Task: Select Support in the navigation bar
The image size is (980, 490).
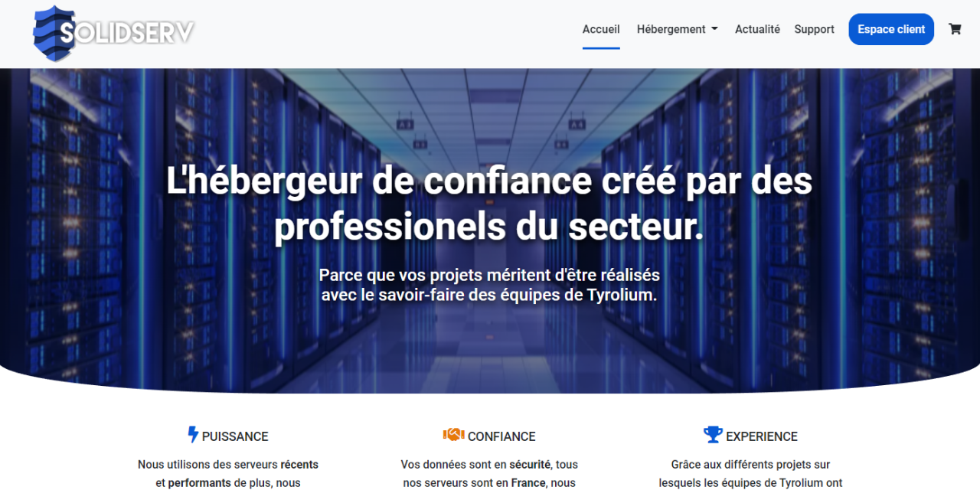Action: (x=814, y=29)
